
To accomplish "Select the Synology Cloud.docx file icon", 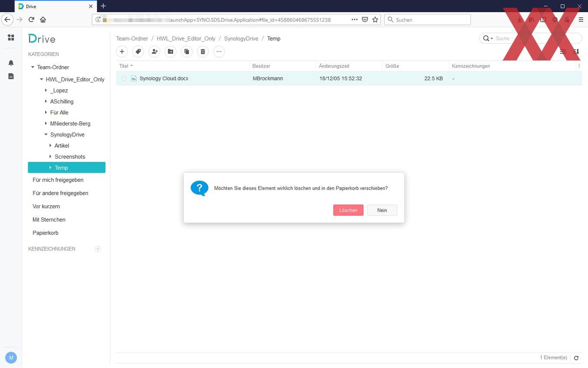I will tap(134, 78).
